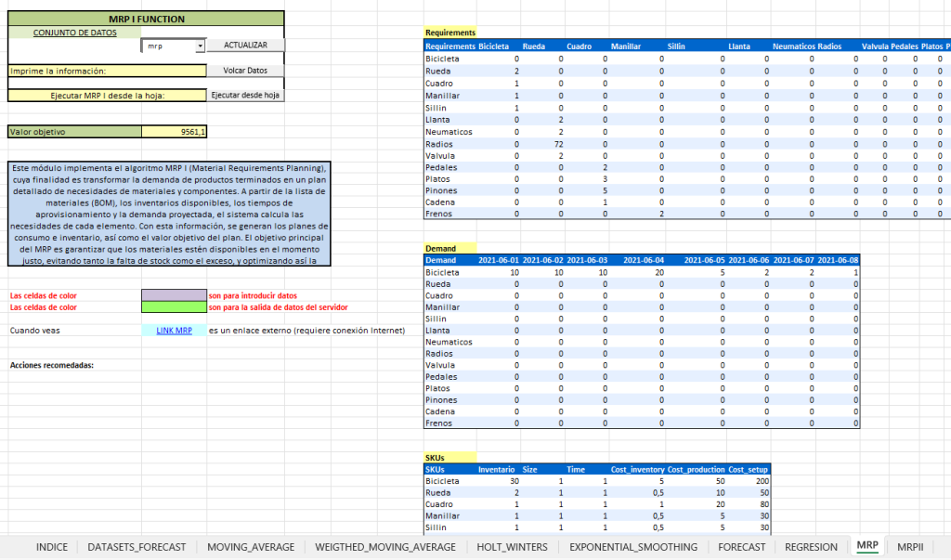Click the purple input-data color cell

tap(174, 295)
